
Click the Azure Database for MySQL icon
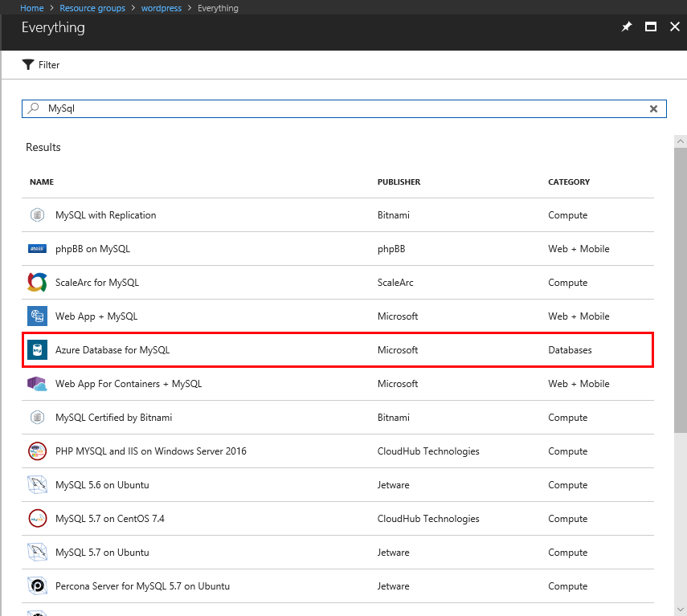pyautogui.click(x=37, y=350)
